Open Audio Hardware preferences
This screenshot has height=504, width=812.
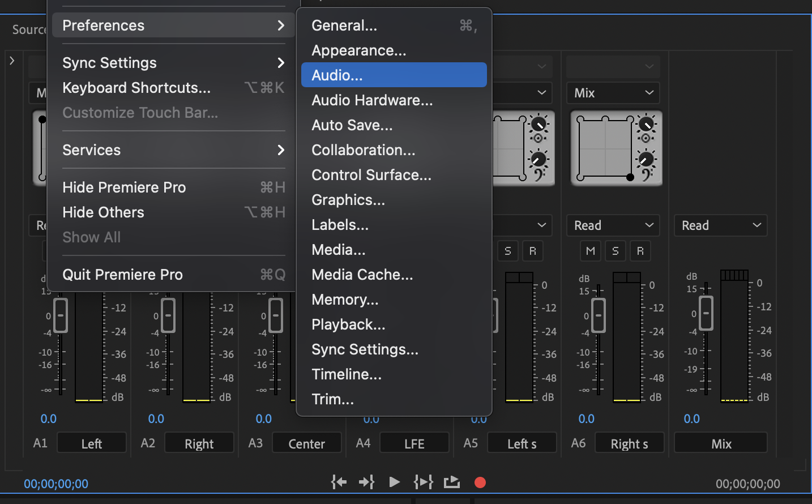394,100
